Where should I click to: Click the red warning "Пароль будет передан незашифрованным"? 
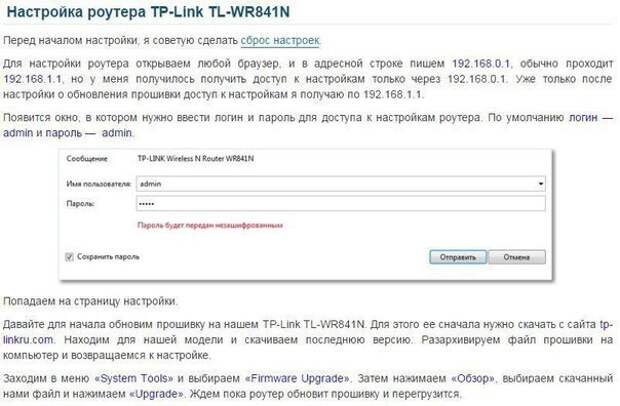(210, 225)
